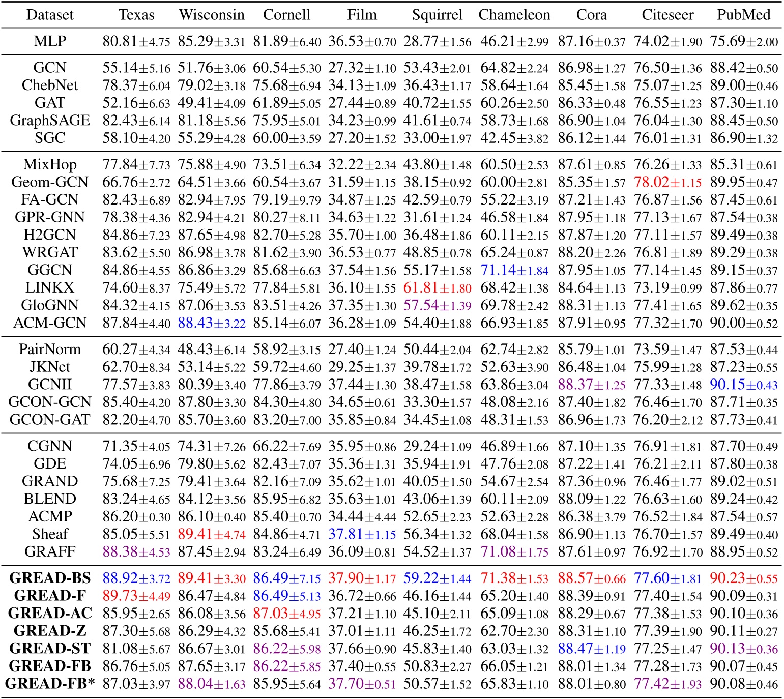Select the Dataset header cell
This screenshot has height=699, width=784.
pos(49,14)
